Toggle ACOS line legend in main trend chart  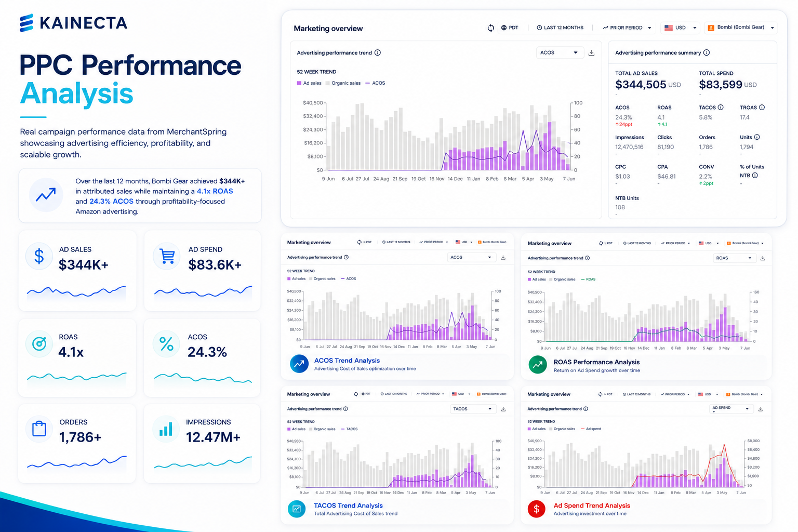click(375, 83)
